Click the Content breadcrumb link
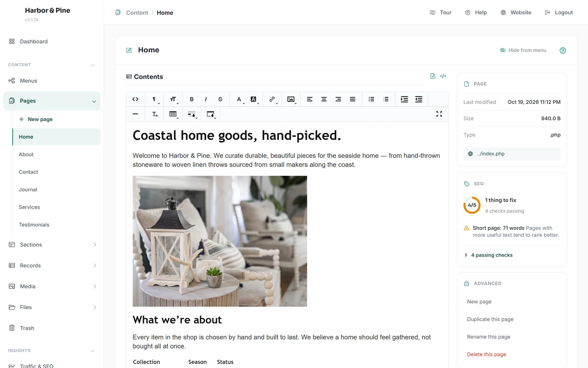This screenshot has width=588, height=368. coord(137,13)
